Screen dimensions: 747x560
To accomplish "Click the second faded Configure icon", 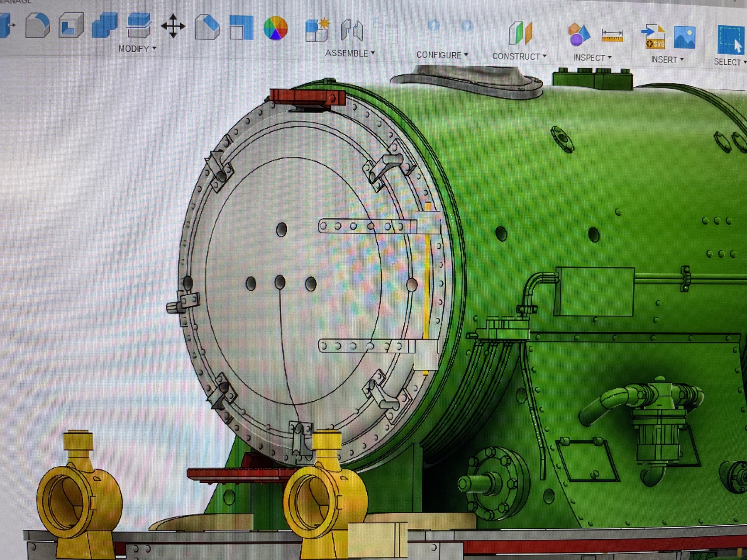I will (466, 26).
